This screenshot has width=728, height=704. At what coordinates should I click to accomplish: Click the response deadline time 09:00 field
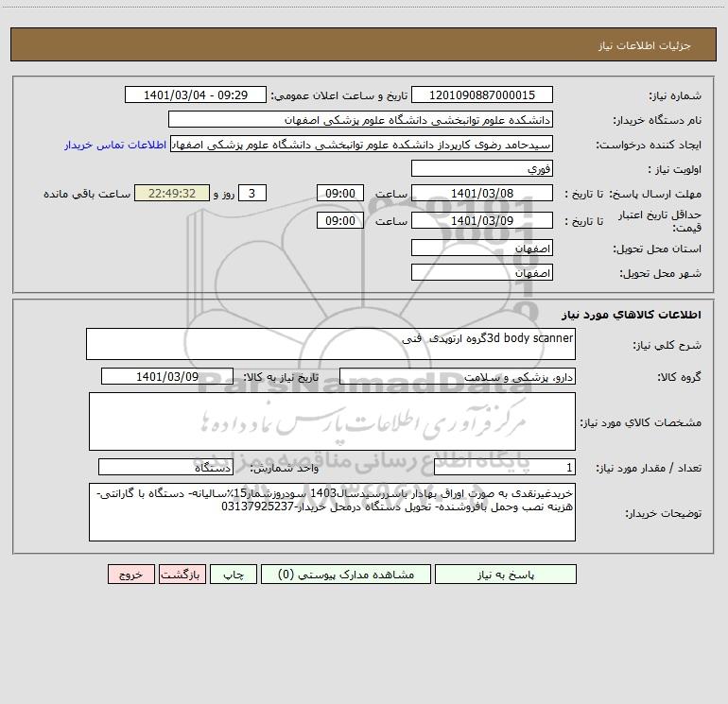(339, 193)
